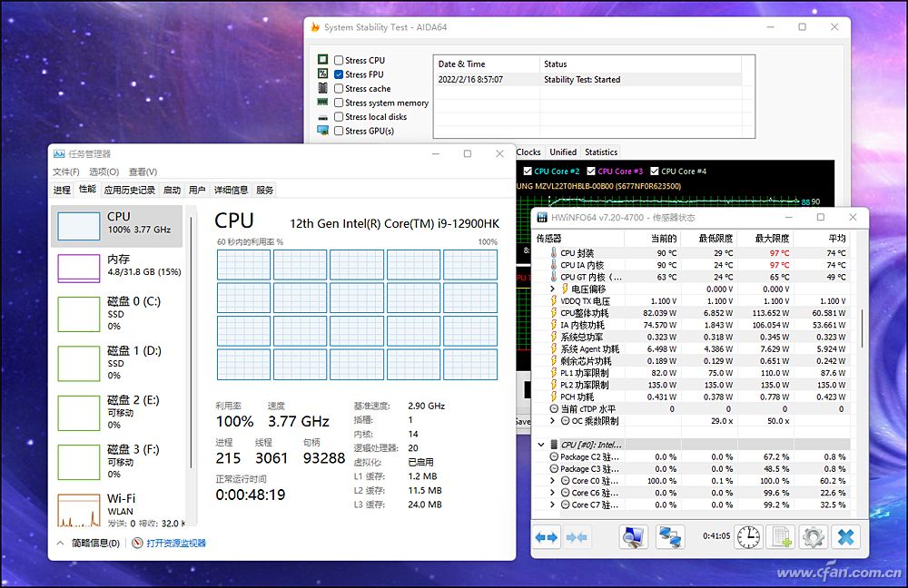The image size is (908, 588).
Task: Click the HWiNFO log file add icon
Action: [x=781, y=537]
